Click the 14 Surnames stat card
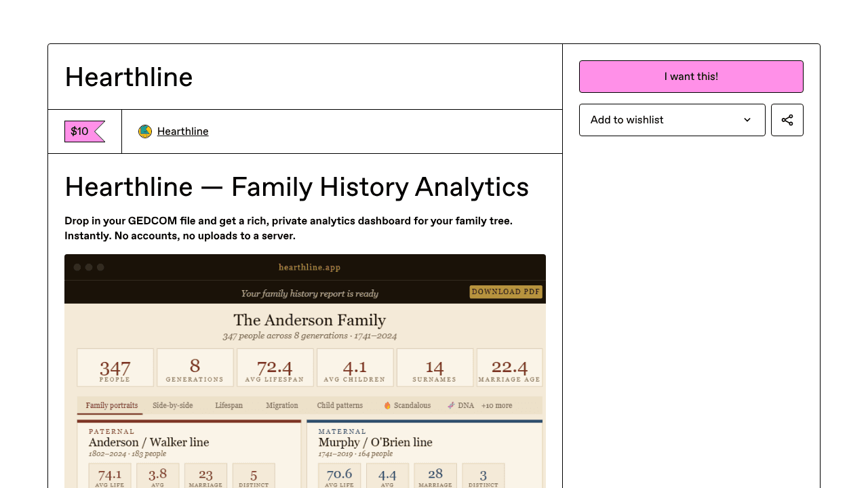 point(435,368)
